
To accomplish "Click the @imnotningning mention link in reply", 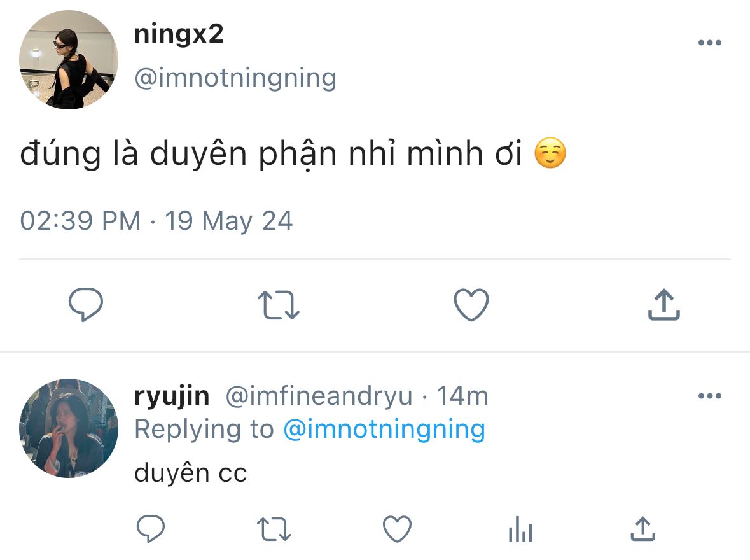I will 383,430.
